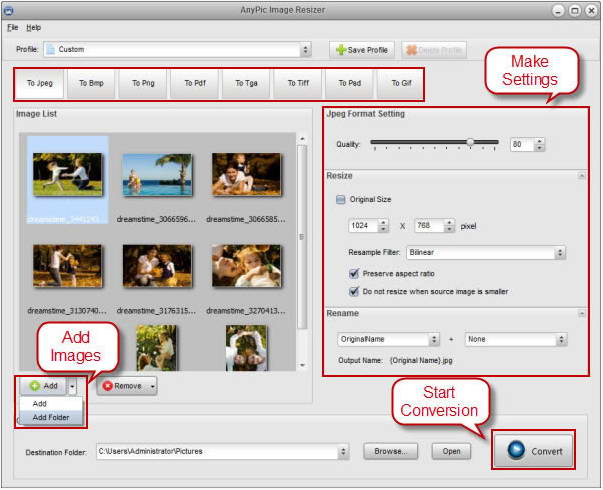This screenshot has width=603, height=490.
Task: Switch to the To Png tab
Action: pyautogui.click(x=143, y=83)
